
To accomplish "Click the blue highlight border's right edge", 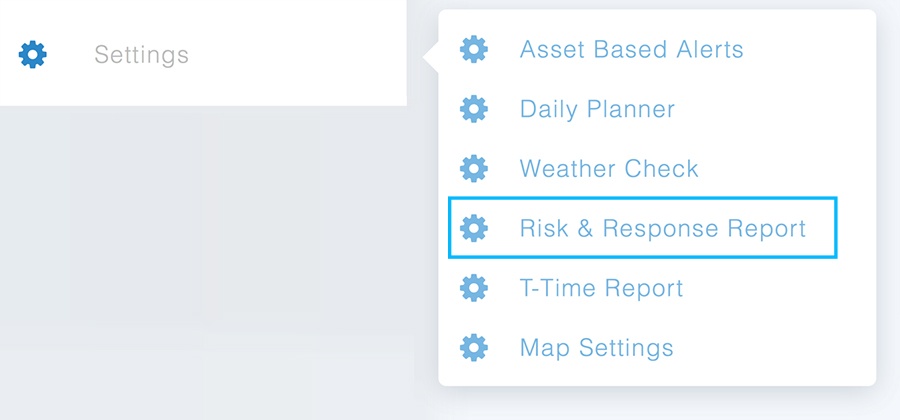I will pyautogui.click(x=836, y=228).
